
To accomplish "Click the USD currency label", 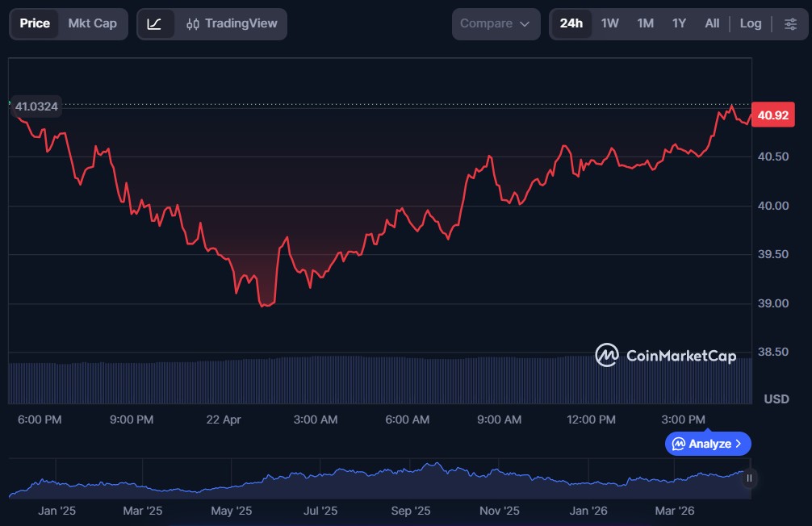I will coord(776,399).
